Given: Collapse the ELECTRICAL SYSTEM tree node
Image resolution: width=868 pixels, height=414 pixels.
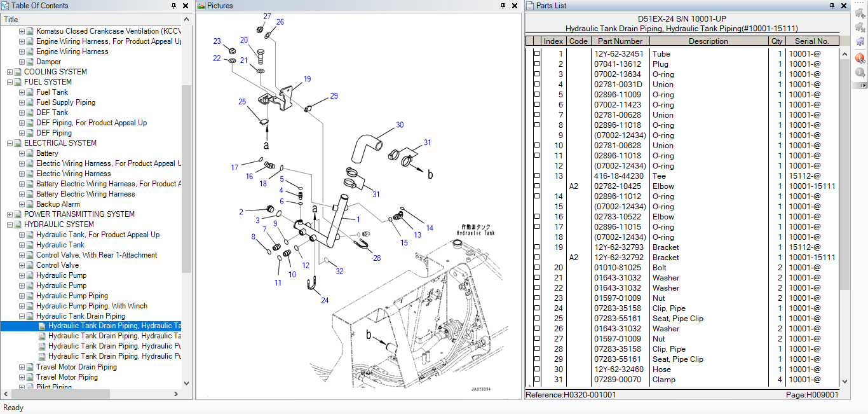Looking at the screenshot, I should pos(10,143).
